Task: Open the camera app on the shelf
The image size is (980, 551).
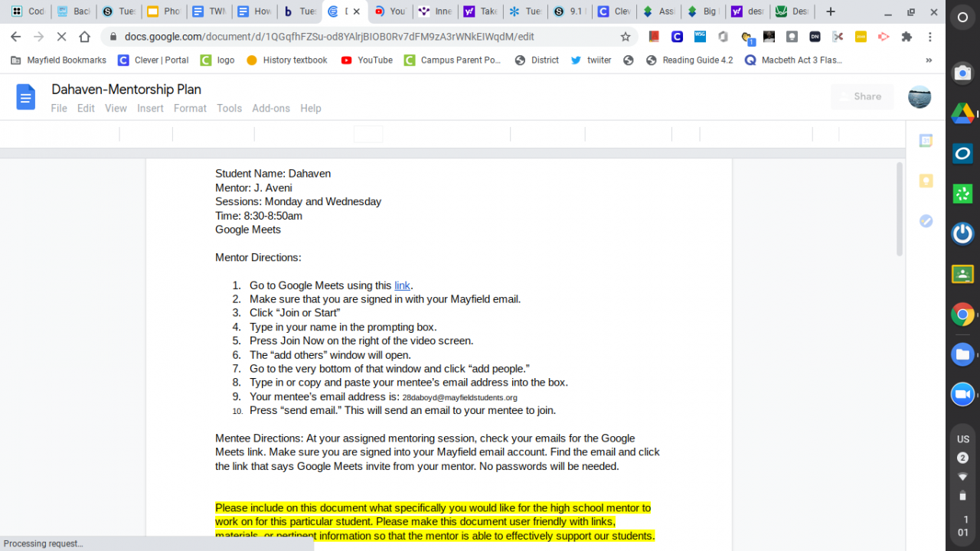Action: pos(962,73)
